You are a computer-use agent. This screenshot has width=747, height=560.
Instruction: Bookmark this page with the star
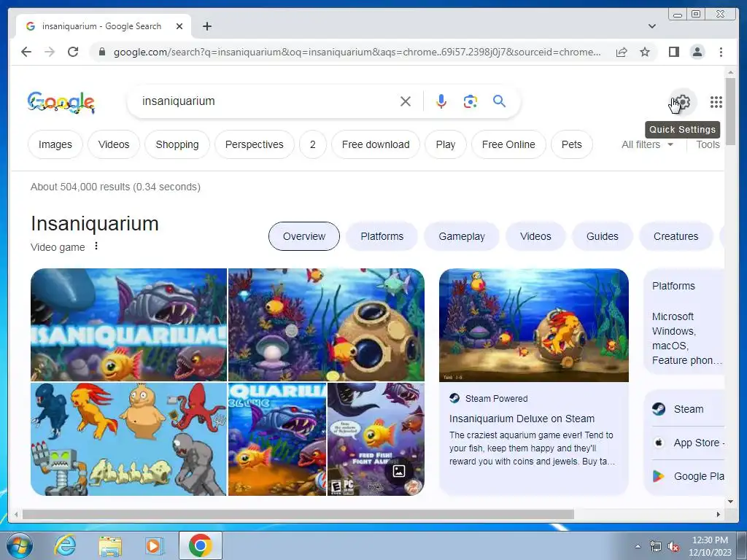[x=645, y=52]
